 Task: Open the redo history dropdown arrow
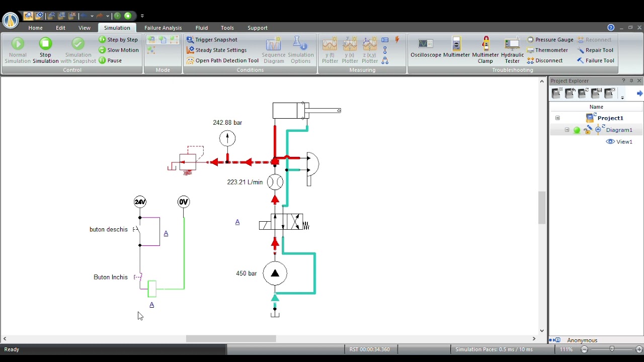(x=108, y=16)
